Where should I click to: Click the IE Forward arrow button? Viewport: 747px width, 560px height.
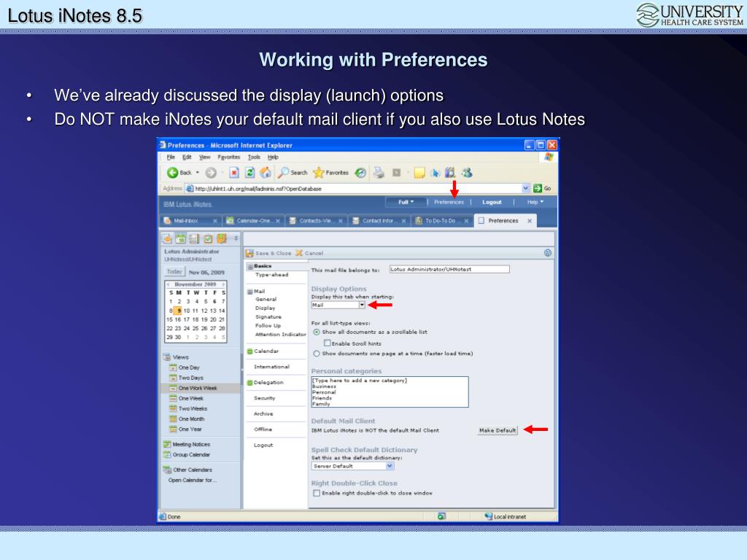tap(211, 173)
